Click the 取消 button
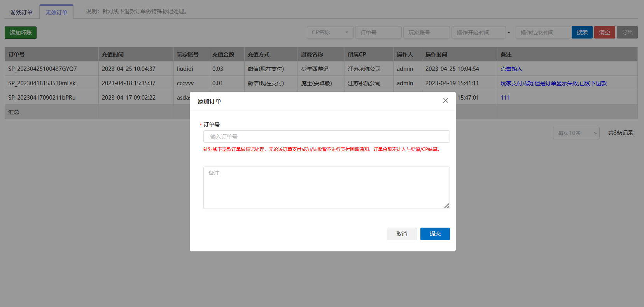Screen dimensions: 644x307 402,234
